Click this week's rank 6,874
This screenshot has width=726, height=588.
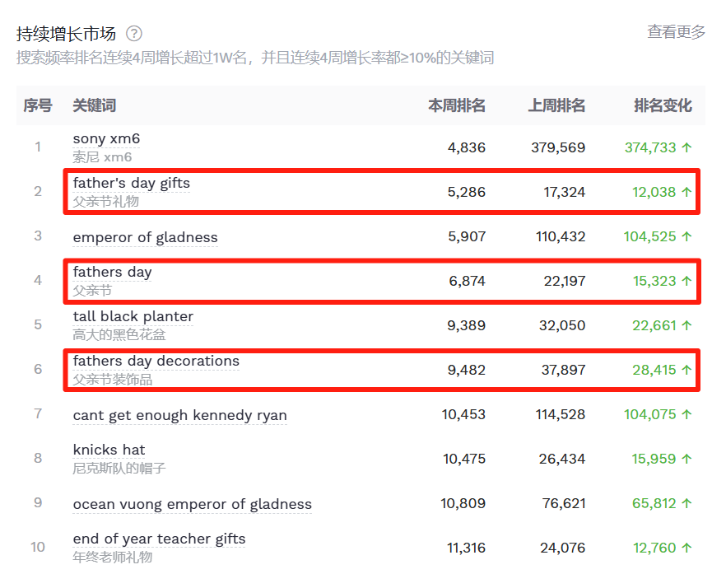tap(467, 282)
